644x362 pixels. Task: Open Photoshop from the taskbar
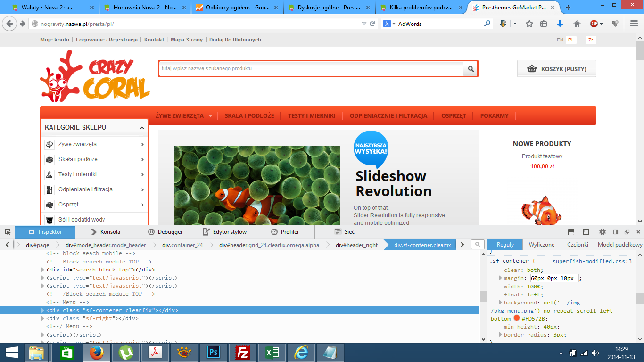click(213, 353)
